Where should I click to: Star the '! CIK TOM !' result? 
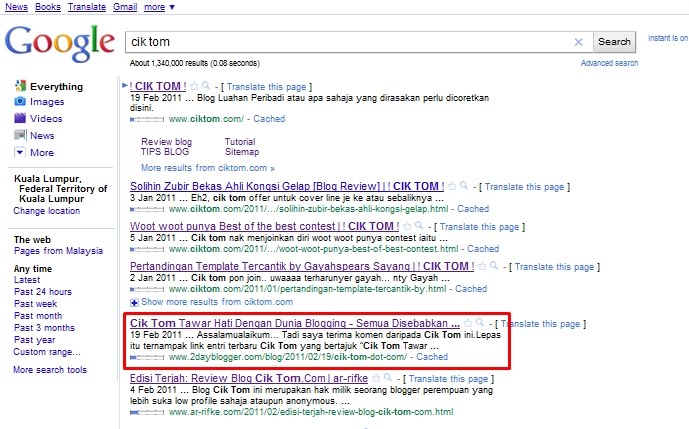(x=194, y=86)
